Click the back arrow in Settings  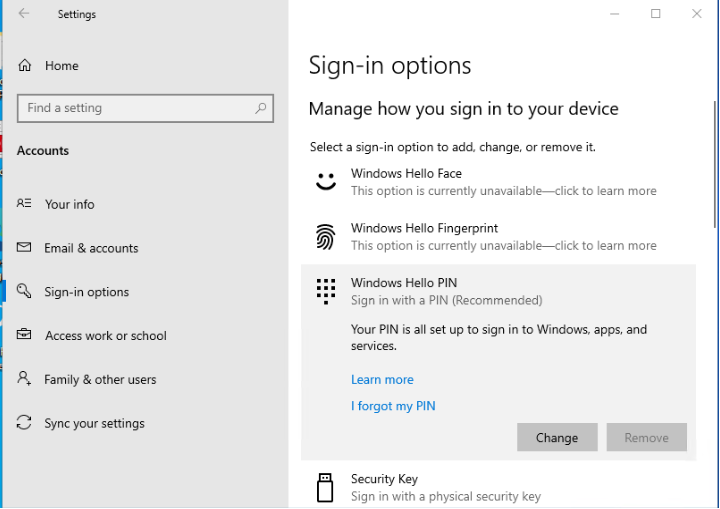pos(24,14)
